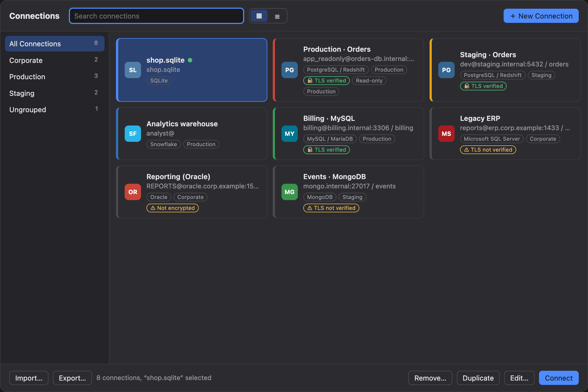588x392 pixels.
Task: Click the MongoDB tag
Action: point(320,197)
